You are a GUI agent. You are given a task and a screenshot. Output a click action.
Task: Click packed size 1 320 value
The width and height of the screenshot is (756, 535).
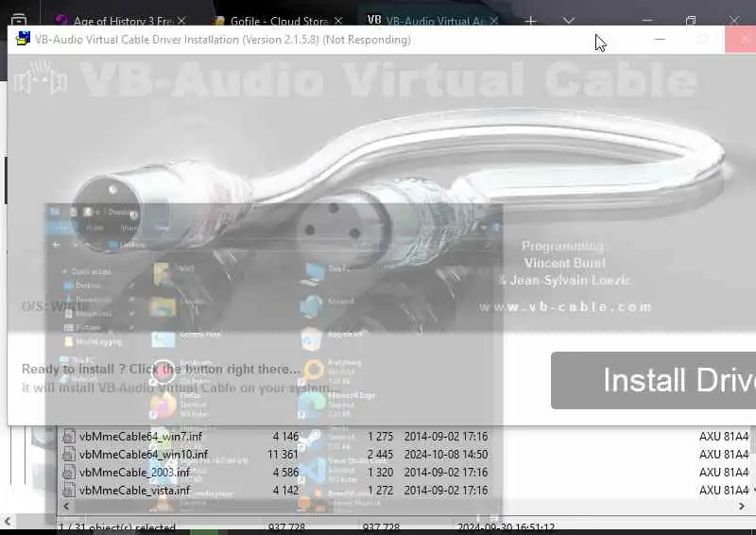tap(381, 473)
